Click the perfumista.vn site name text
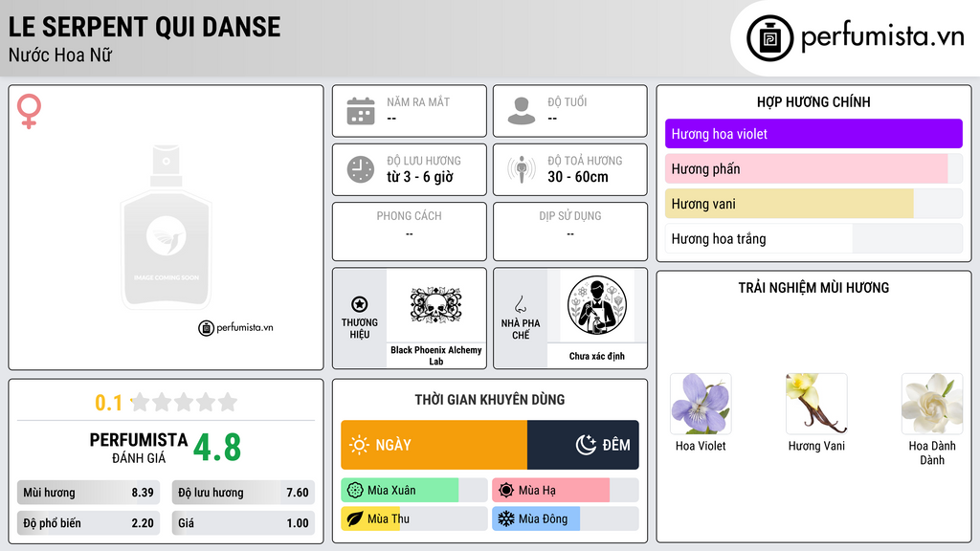Image resolution: width=980 pixels, height=551 pixels. coord(883,36)
